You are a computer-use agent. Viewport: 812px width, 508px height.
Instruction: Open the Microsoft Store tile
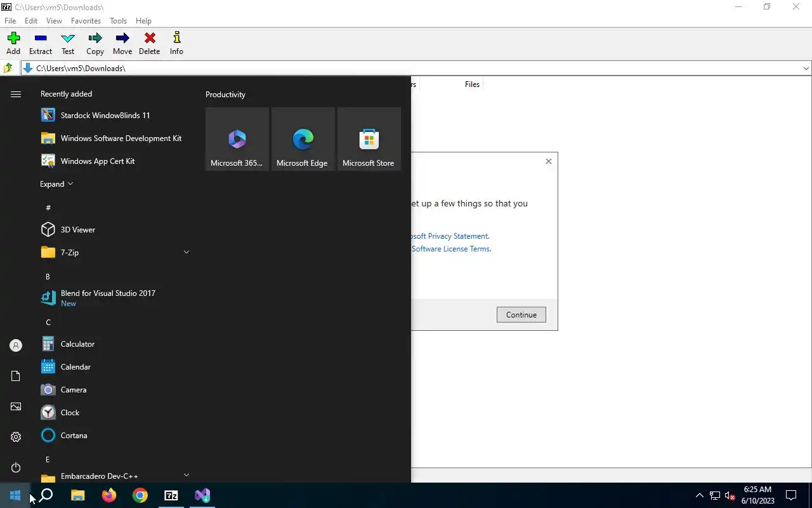point(369,138)
